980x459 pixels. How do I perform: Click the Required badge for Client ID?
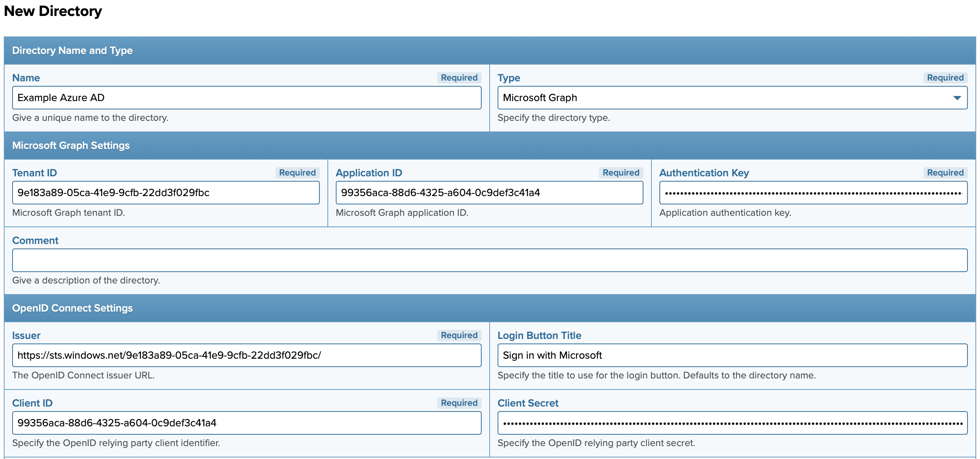[x=459, y=403]
